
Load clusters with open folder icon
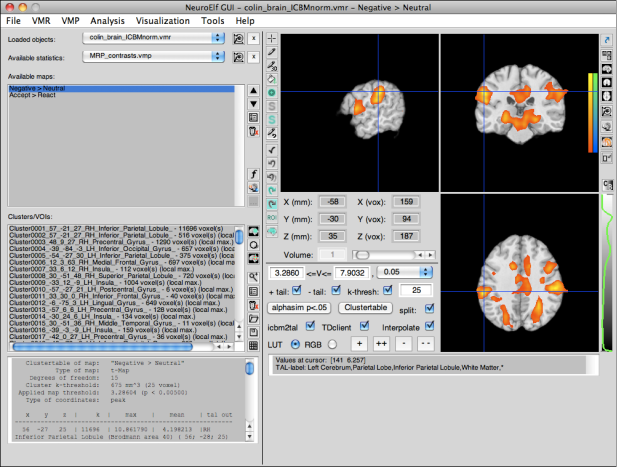(x=253, y=318)
